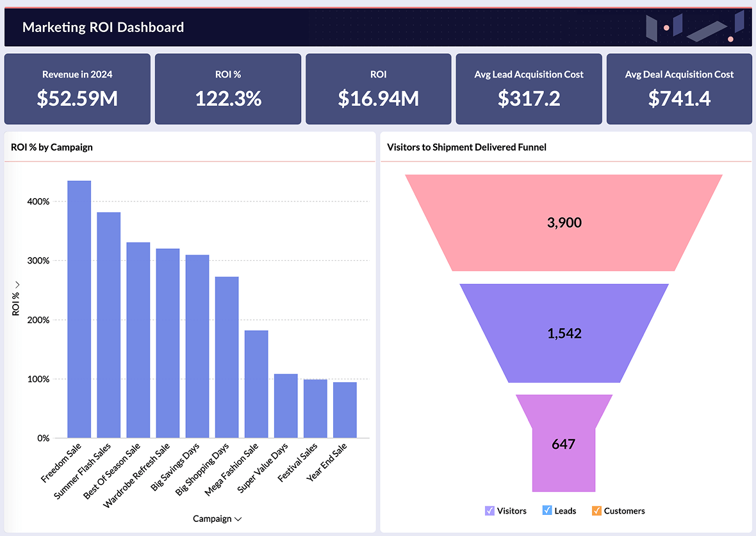Toggle the Visitors checkbox in the funnel legend
This screenshot has width=756, height=536.
[489, 510]
